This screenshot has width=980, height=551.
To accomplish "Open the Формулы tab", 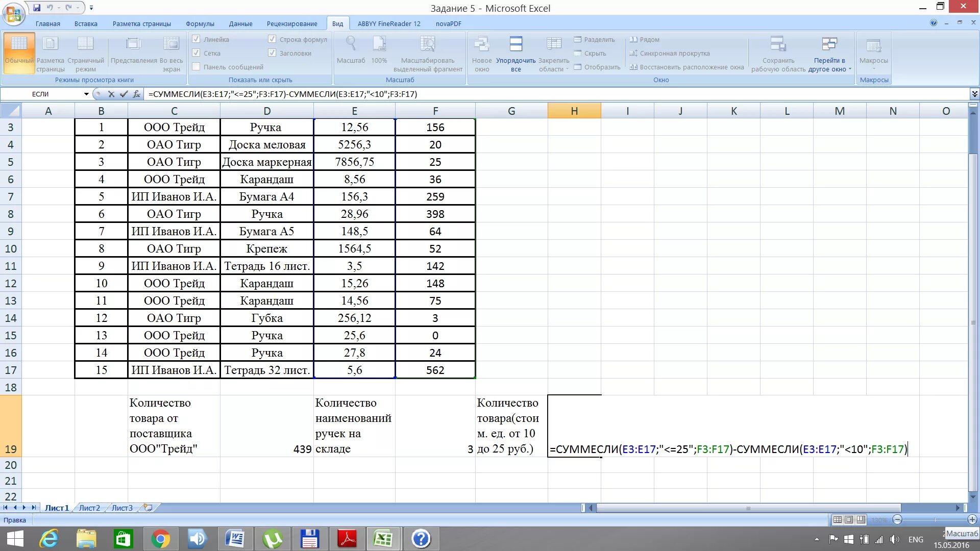I will [200, 23].
